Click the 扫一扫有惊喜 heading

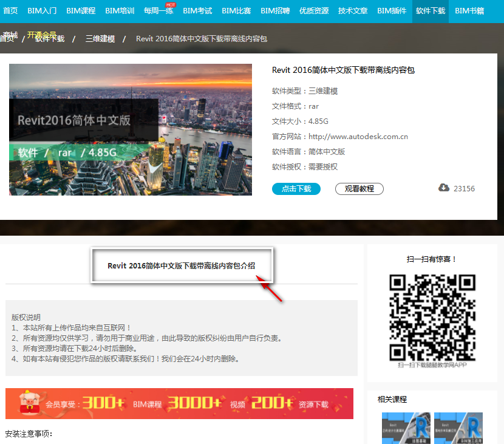(x=431, y=259)
